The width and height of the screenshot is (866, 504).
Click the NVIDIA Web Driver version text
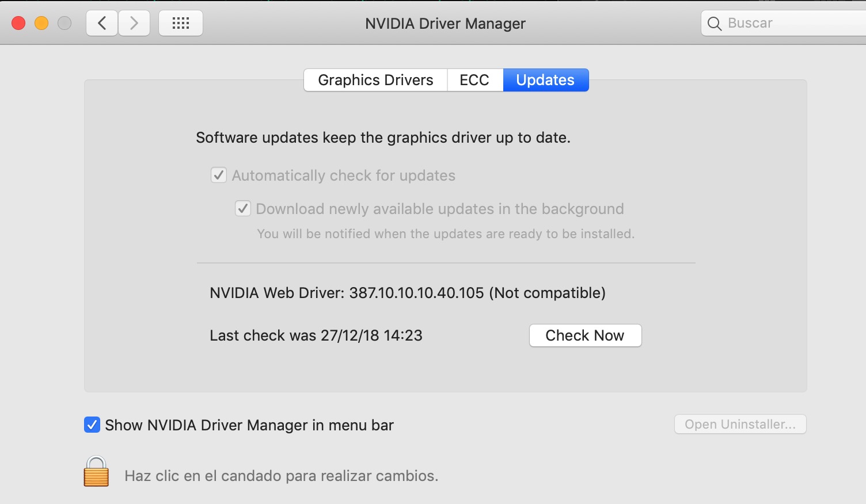[407, 293]
